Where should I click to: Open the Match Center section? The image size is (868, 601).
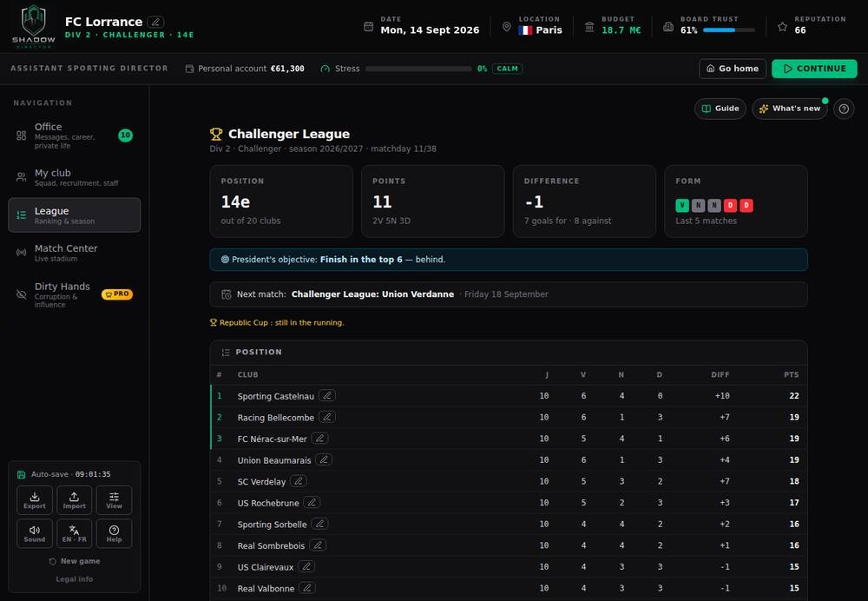(x=74, y=253)
